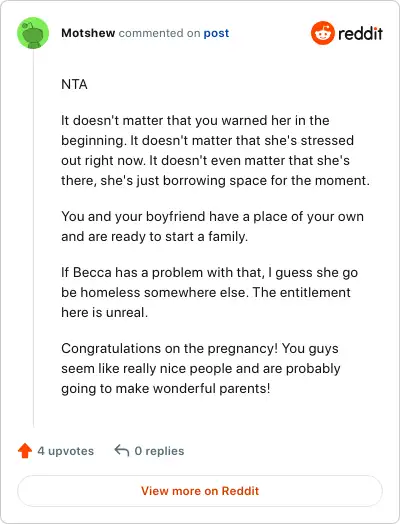Click the "0 replies" label

point(159,451)
